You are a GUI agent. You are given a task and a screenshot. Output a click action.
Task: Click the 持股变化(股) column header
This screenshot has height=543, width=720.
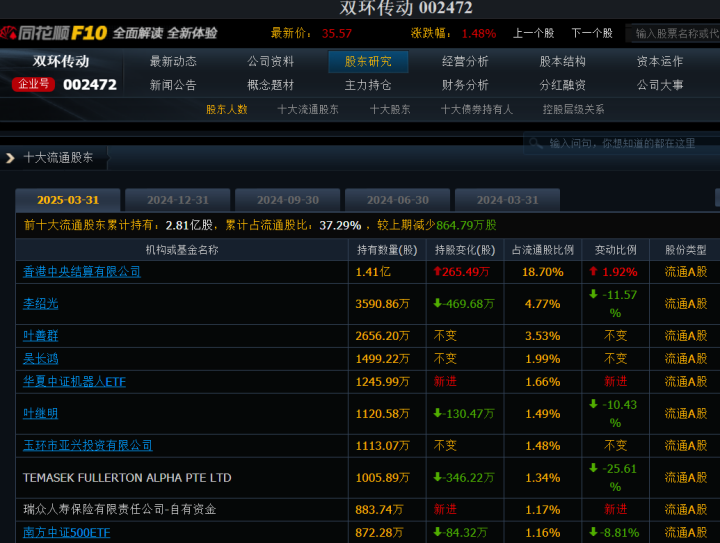pyautogui.click(x=465, y=250)
